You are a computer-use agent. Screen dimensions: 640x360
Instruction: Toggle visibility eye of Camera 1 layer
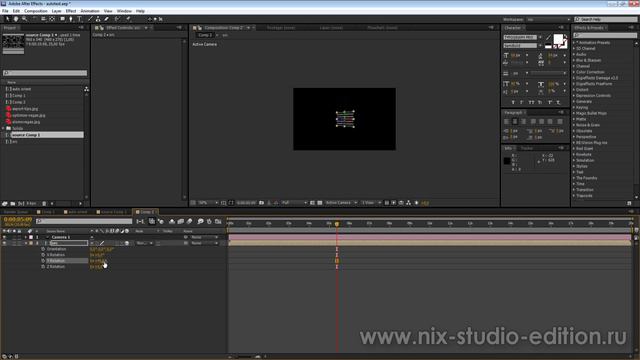4,237
